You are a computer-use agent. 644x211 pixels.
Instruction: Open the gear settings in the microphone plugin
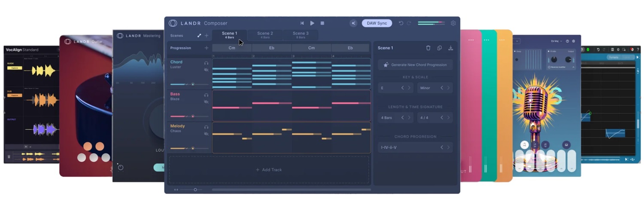coord(574,41)
